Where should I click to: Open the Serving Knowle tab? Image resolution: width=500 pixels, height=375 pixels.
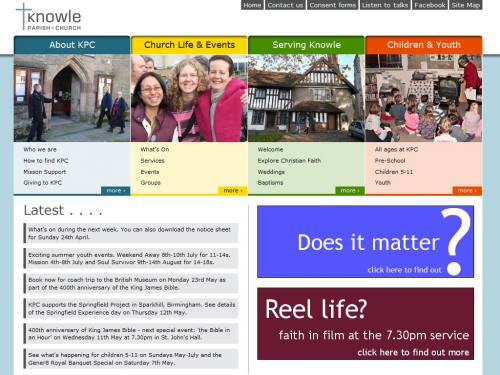point(306,45)
